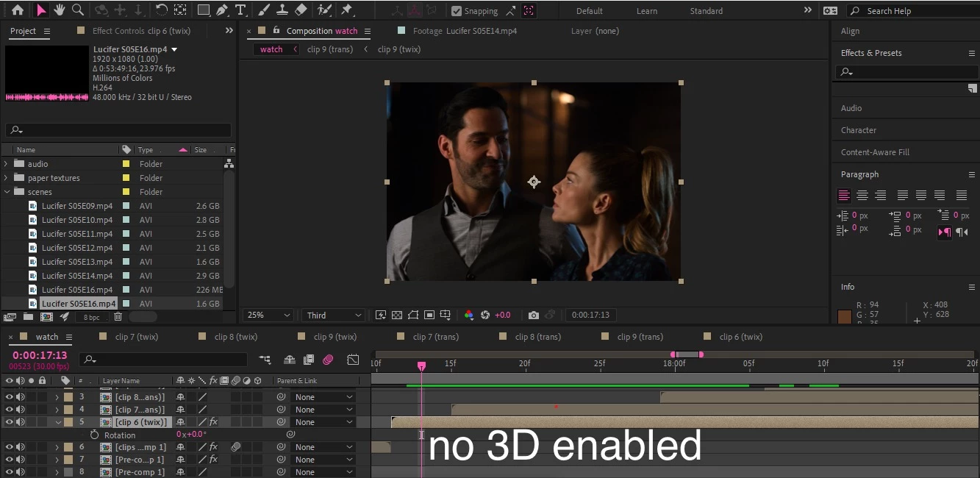Open the Third resolution dropdown
The image size is (980, 478).
tap(335, 315)
